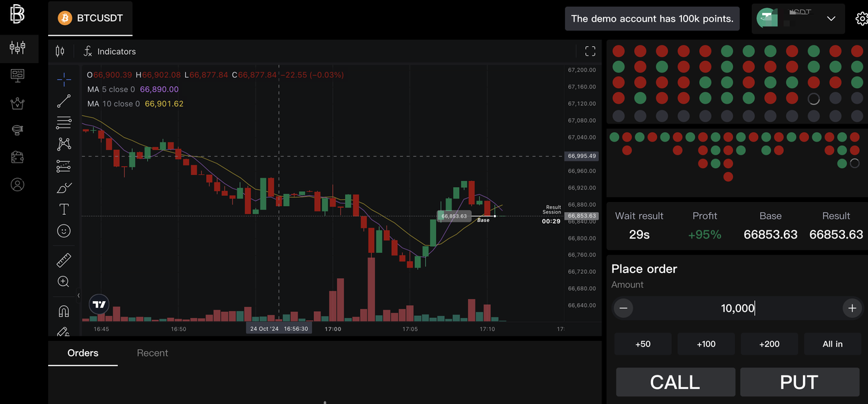Click the order amount input field
This screenshot has height=404, width=868.
[737, 308]
